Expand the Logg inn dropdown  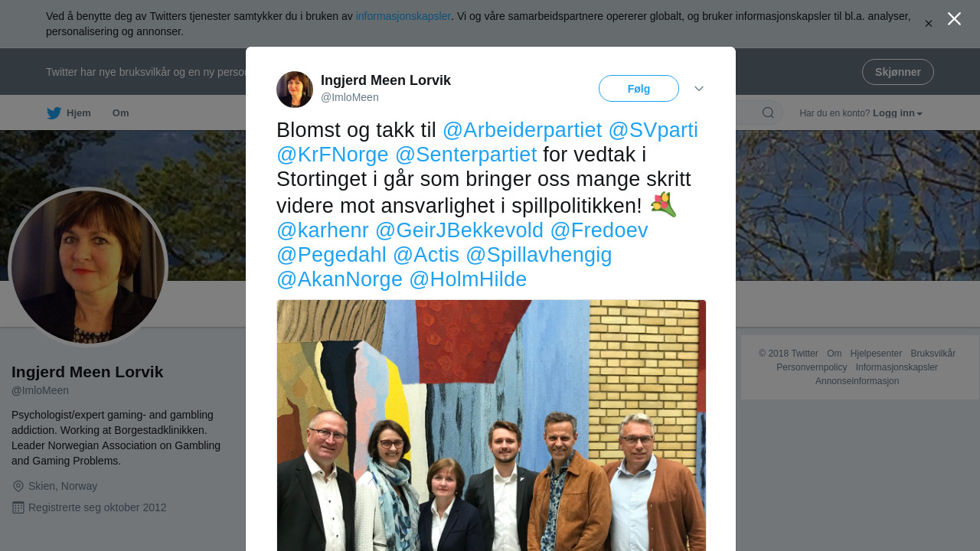[897, 113]
